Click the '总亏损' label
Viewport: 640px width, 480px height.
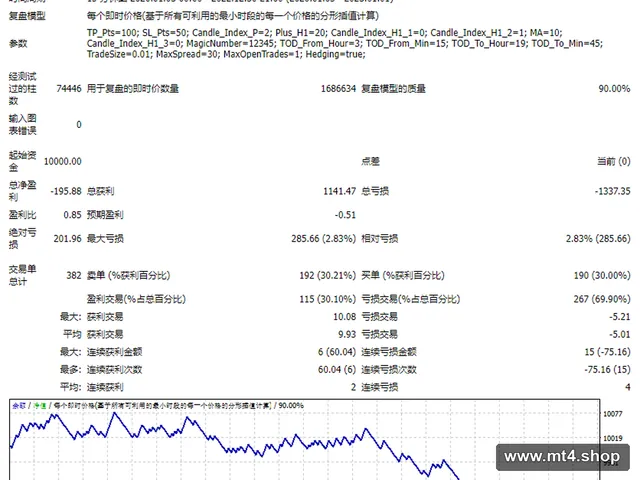point(375,191)
